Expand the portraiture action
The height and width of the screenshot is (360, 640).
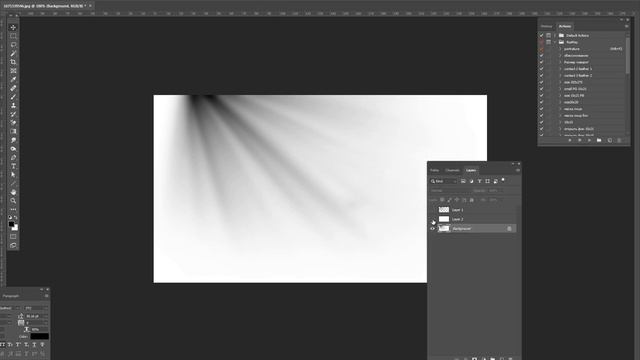coord(560,49)
